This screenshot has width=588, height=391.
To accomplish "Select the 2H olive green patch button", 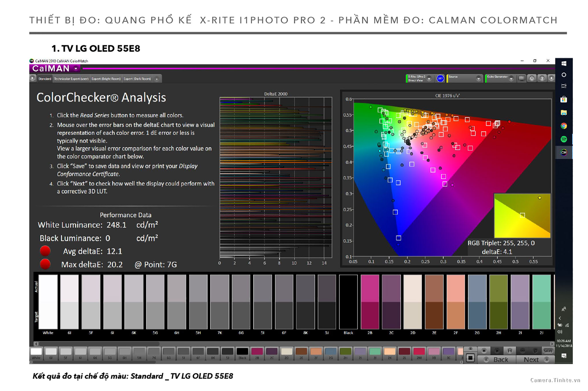I will pos(345,354).
